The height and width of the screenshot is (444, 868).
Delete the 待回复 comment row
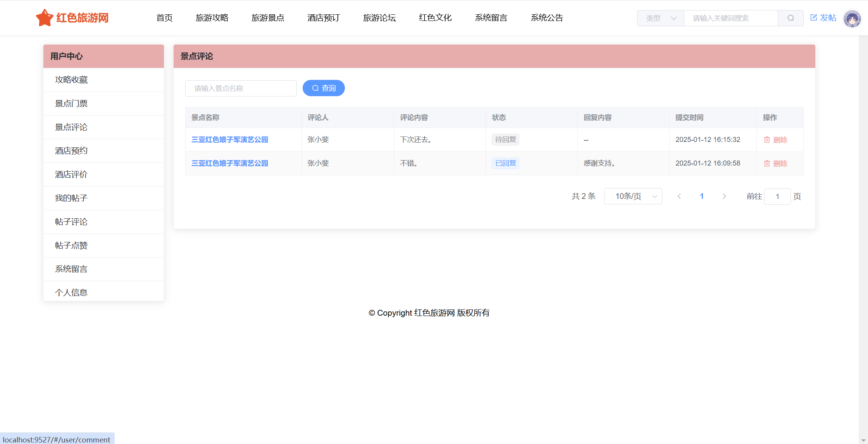click(775, 140)
